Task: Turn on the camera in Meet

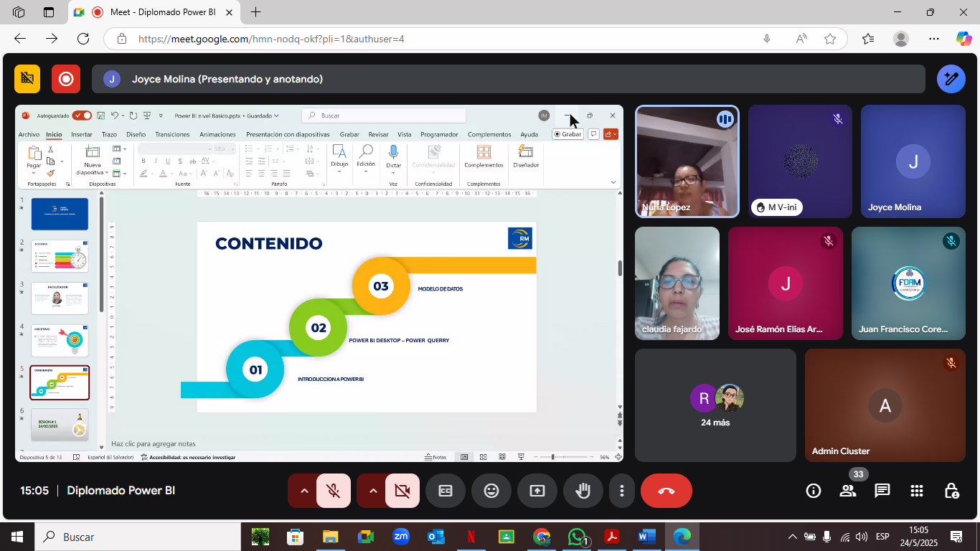Action: point(402,491)
